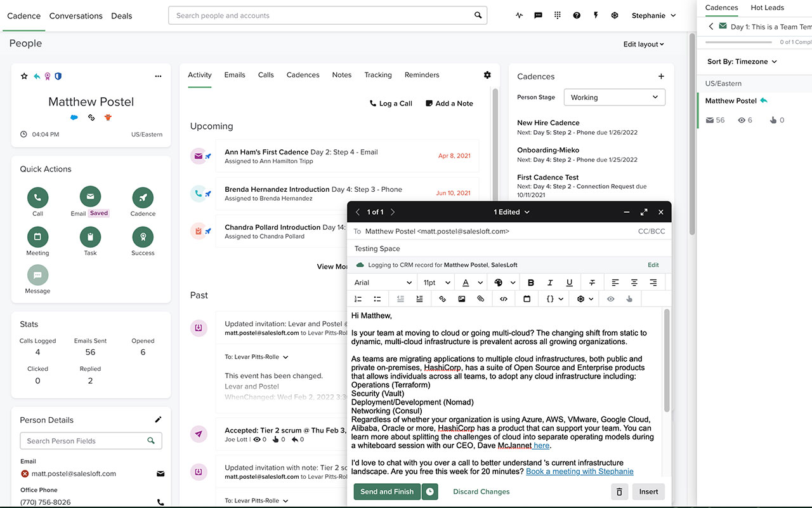Focus the Search Person Fields input
Viewport: 812px width, 508px height.
tap(91, 441)
